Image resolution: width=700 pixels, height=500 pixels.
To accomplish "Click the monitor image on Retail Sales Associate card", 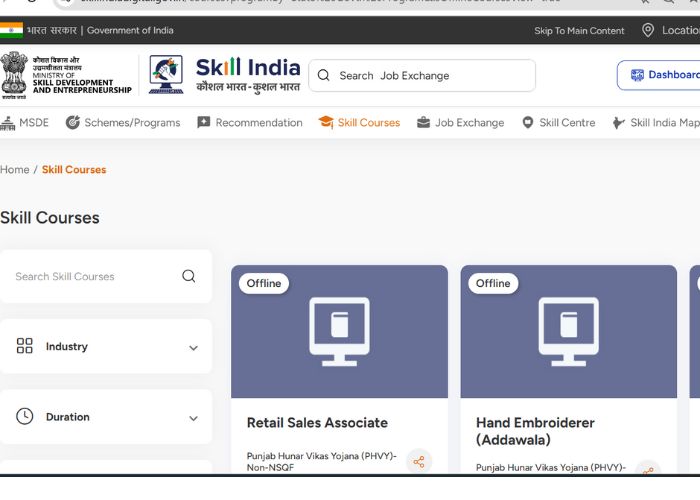I will [339, 332].
